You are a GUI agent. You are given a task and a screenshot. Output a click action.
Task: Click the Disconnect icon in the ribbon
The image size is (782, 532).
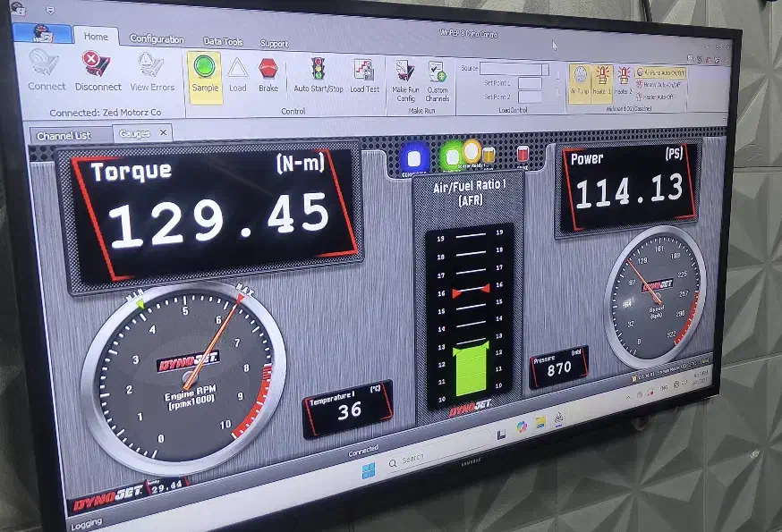coord(97,66)
